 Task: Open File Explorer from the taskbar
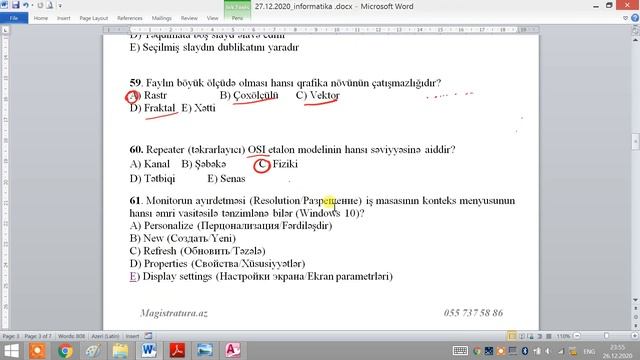tap(120, 351)
